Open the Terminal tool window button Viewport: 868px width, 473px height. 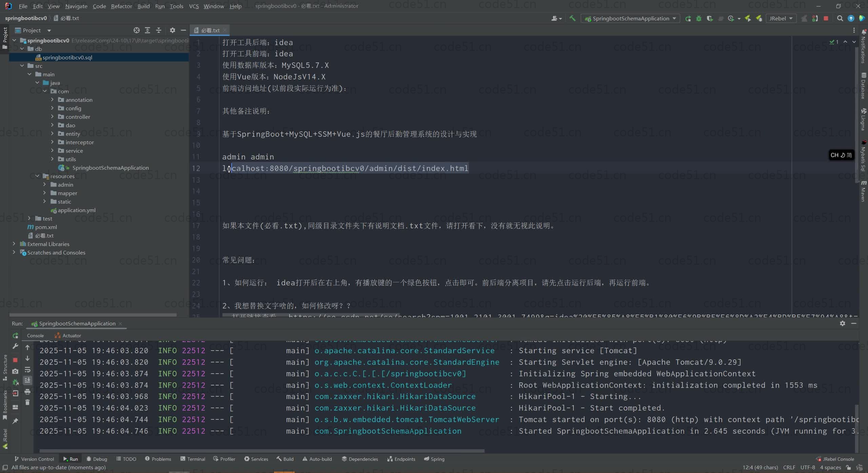pyautogui.click(x=193, y=459)
